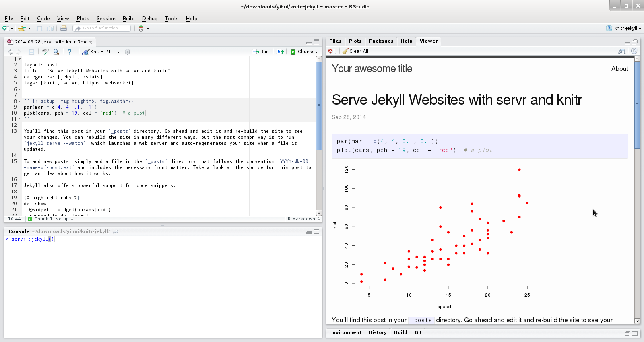This screenshot has height=342, width=644.
Task: Open the Knit HTML options dropdown arrow
Action: click(118, 52)
